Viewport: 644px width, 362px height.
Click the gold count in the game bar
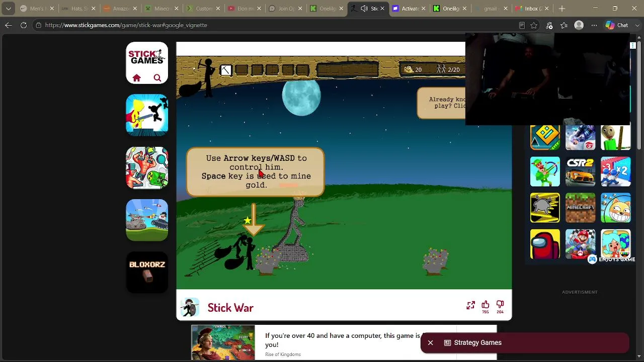[x=413, y=69]
